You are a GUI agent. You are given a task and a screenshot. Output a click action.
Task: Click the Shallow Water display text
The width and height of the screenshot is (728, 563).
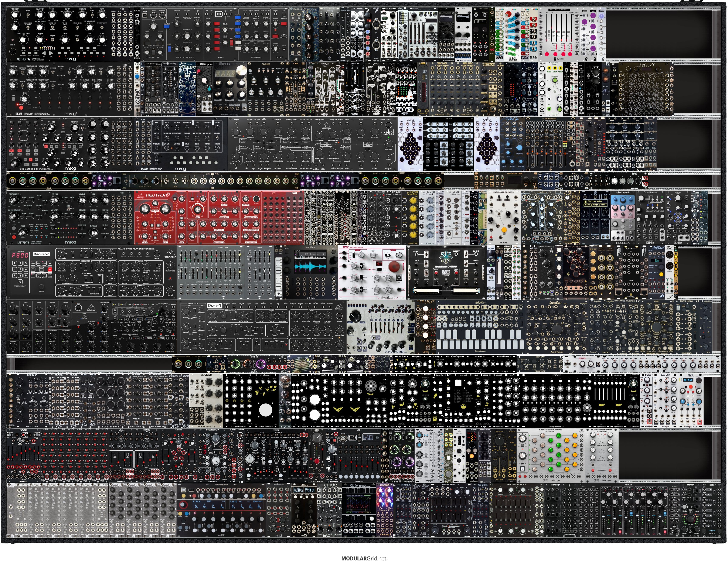click(595, 201)
